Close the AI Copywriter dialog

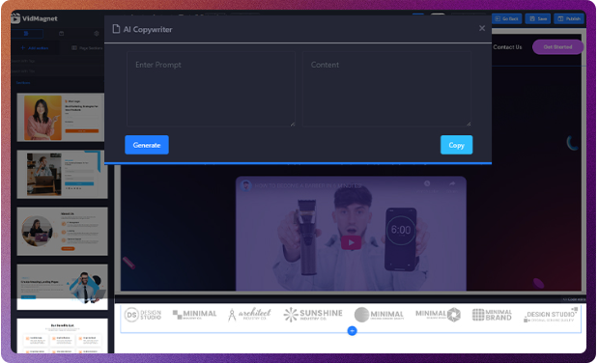coord(482,28)
